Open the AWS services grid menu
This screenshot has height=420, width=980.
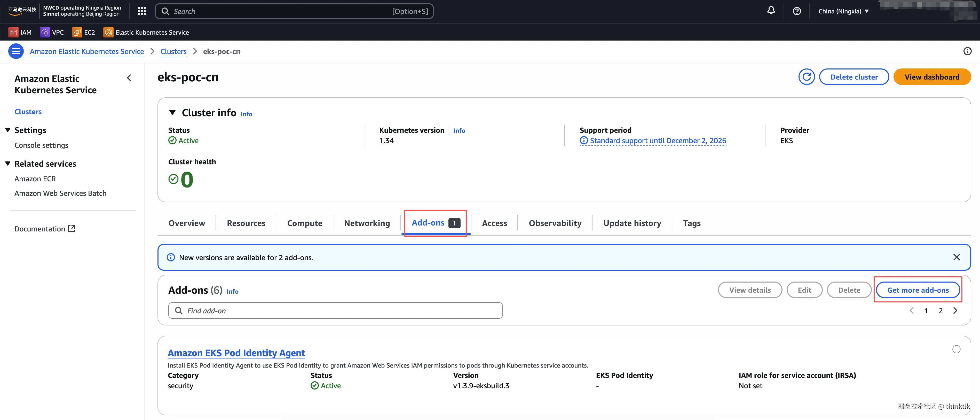pyautogui.click(x=142, y=11)
